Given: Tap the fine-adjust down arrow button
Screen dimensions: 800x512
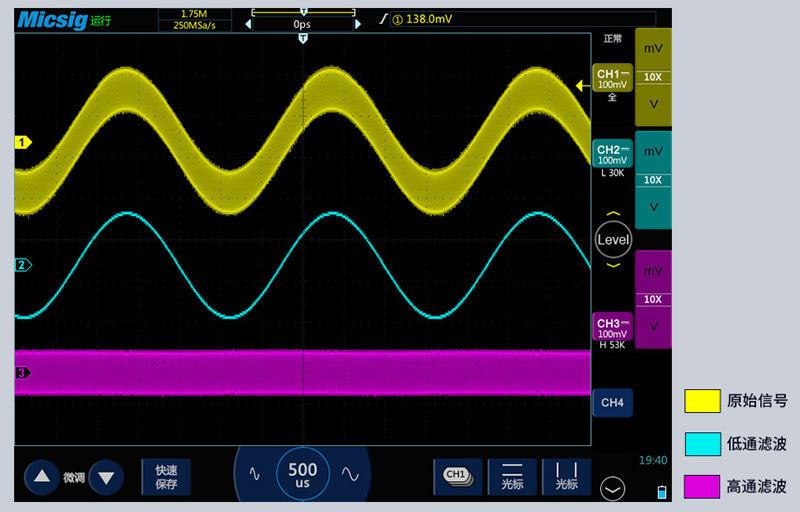Looking at the screenshot, I should (106, 477).
